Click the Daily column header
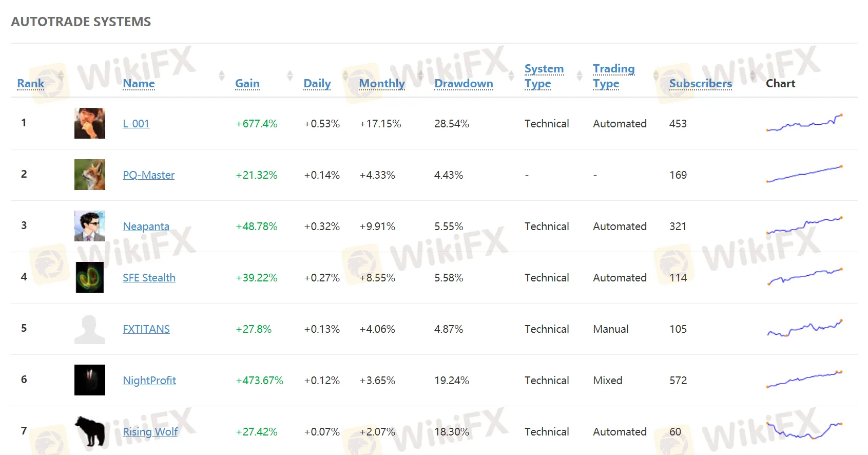 click(x=317, y=84)
